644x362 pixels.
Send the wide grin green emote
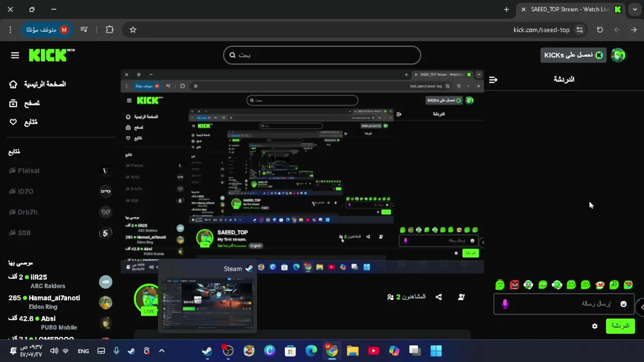[542, 285]
